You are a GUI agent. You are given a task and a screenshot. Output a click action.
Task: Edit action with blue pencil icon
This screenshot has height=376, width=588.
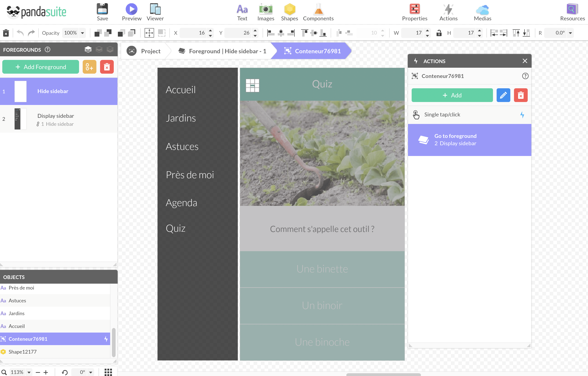pyautogui.click(x=503, y=95)
